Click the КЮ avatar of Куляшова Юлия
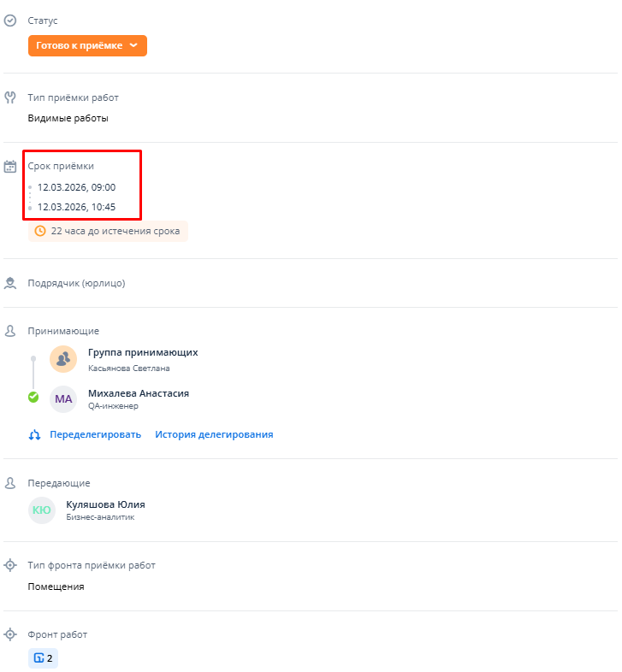 point(42,510)
